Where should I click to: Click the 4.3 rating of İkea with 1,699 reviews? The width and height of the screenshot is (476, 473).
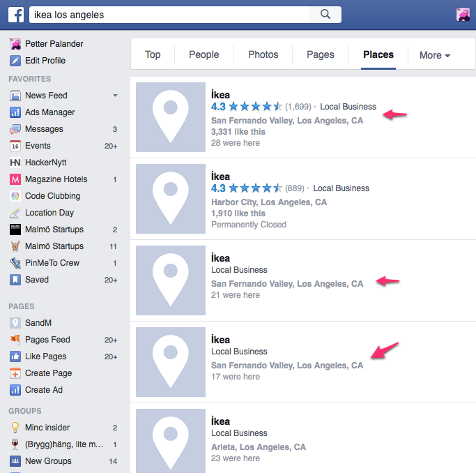(218, 107)
